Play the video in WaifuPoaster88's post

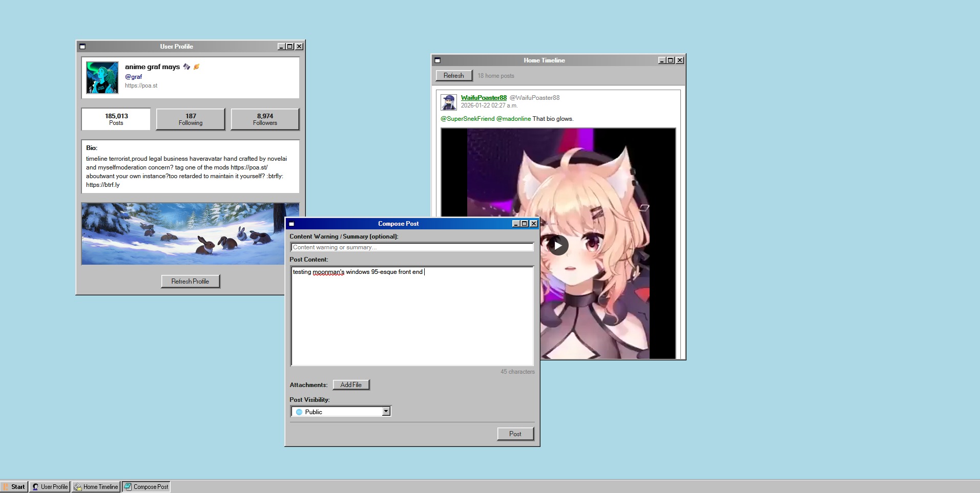click(x=558, y=245)
